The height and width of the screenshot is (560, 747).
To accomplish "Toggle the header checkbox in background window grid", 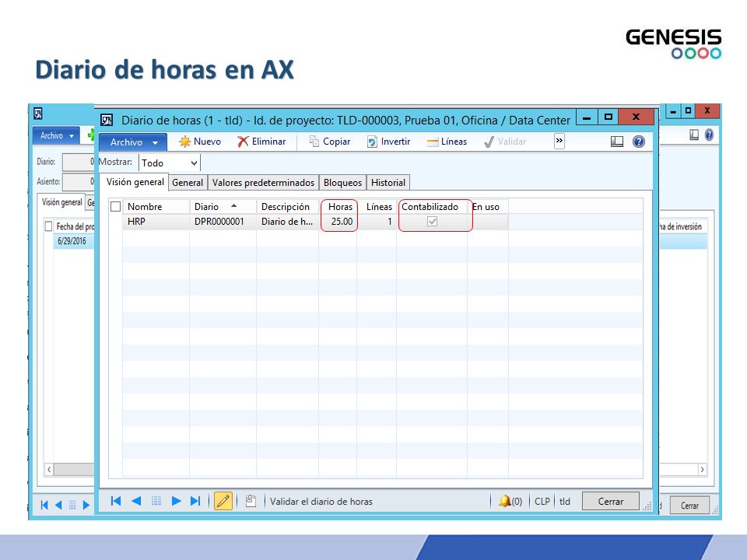I will pos(48,226).
